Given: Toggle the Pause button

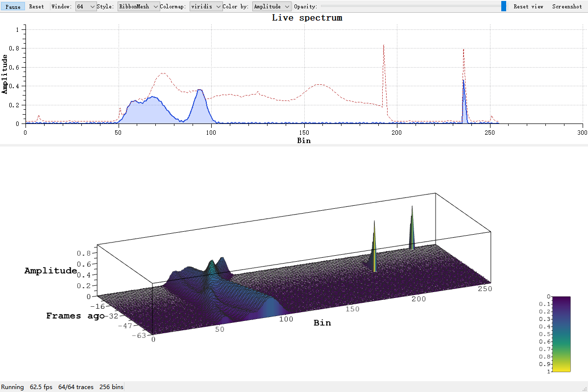Looking at the screenshot, I should point(13,6).
